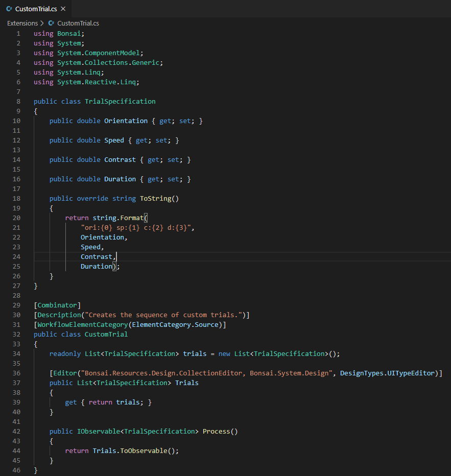Click the "Combinator" attribute on line 29
The image size is (451, 476).
(57, 305)
